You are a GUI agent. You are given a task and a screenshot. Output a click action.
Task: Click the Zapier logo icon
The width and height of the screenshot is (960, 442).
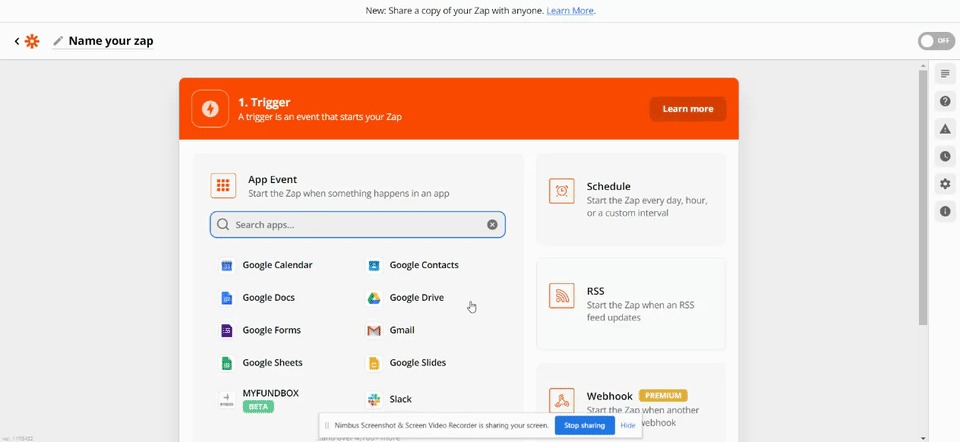(32, 41)
